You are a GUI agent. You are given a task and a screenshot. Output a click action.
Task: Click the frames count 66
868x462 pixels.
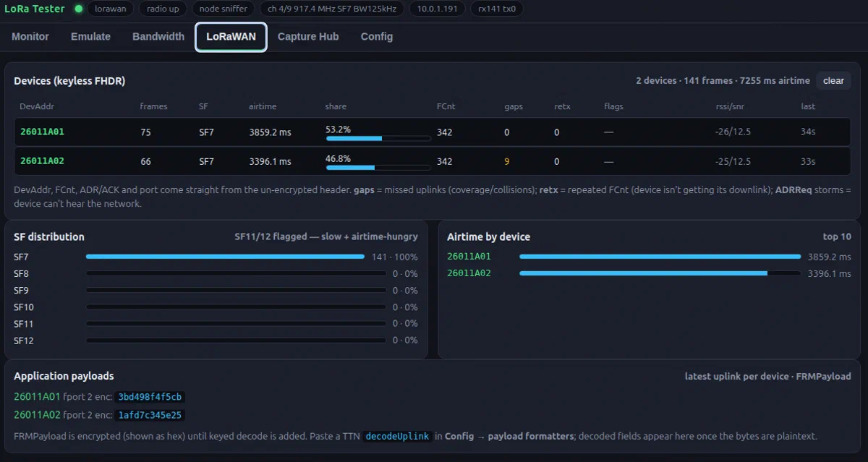tap(145, 161)
